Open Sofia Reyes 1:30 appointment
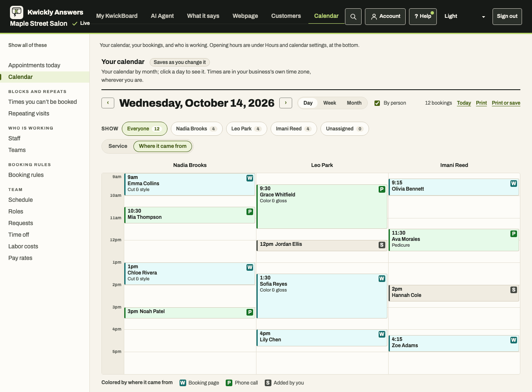This screenshot has height=392, width=532. click(x=322, y=296)
